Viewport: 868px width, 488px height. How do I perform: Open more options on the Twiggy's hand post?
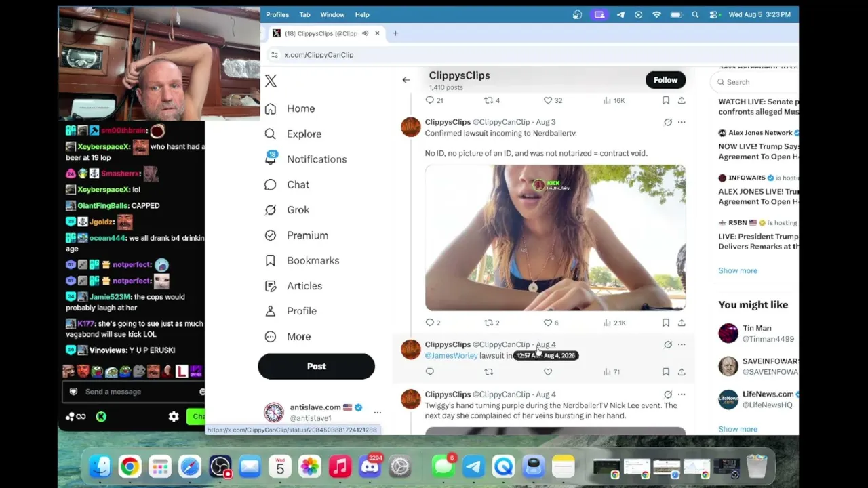[682, 394]
